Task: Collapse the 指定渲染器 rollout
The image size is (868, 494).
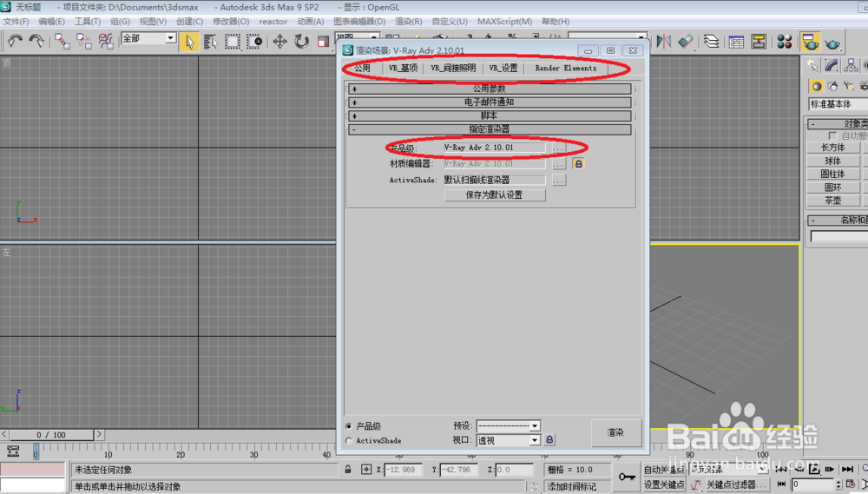Action: click(x=490, y=129)
